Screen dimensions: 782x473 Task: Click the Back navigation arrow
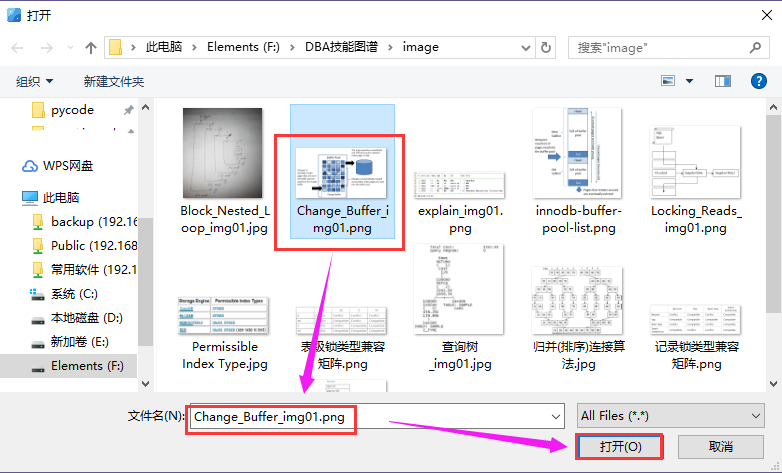tap(18, 47)
